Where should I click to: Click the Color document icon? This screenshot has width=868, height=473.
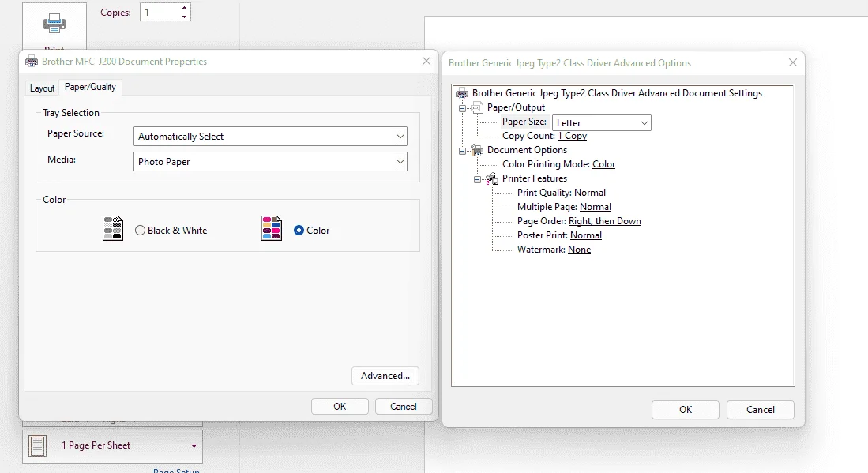[x=272, y=228]
